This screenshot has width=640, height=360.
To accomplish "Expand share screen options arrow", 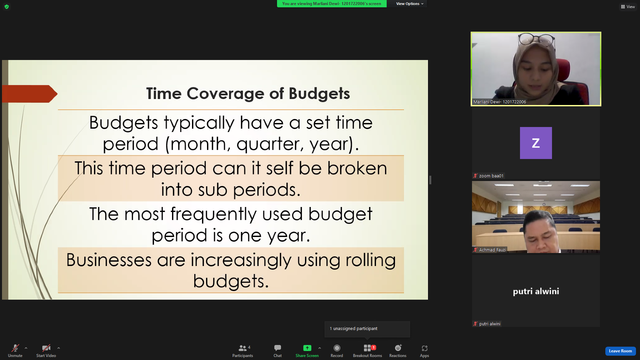I will (x=320, y=348).
